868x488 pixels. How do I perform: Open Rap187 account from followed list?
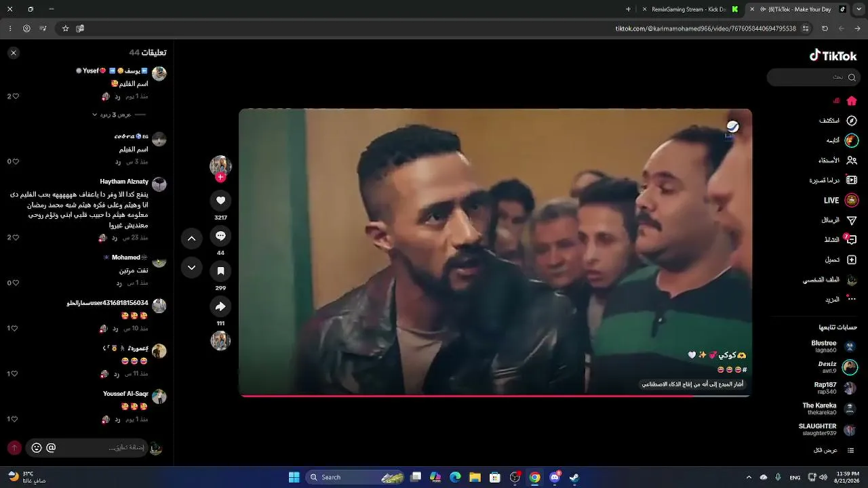click(x=835, y=388)
